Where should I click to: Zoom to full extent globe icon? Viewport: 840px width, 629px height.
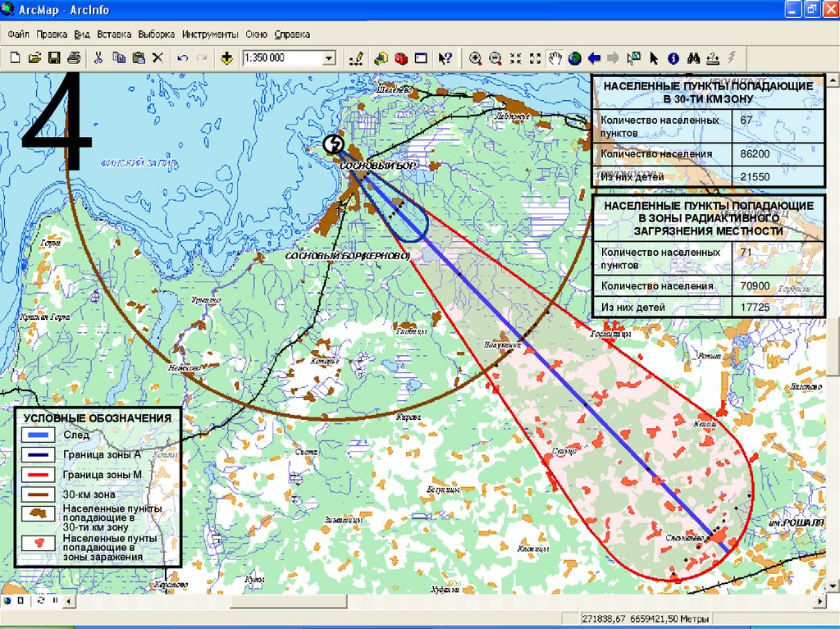(575, 58)
